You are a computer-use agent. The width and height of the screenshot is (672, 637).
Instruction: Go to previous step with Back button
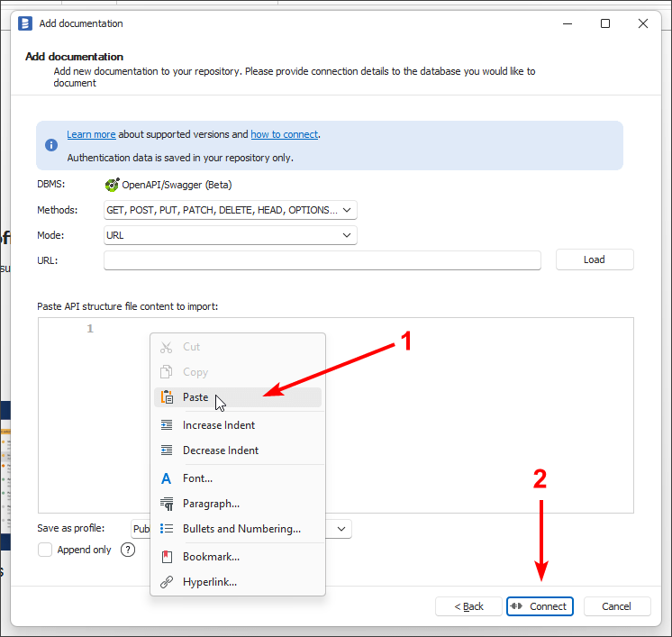pos(468,606)
